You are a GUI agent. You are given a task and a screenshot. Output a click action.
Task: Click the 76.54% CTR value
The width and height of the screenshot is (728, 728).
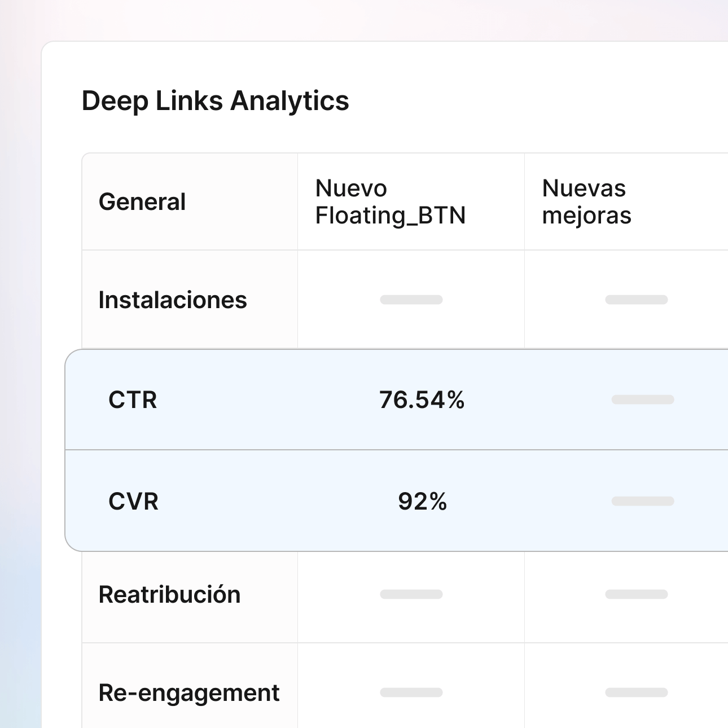(422, 400)
